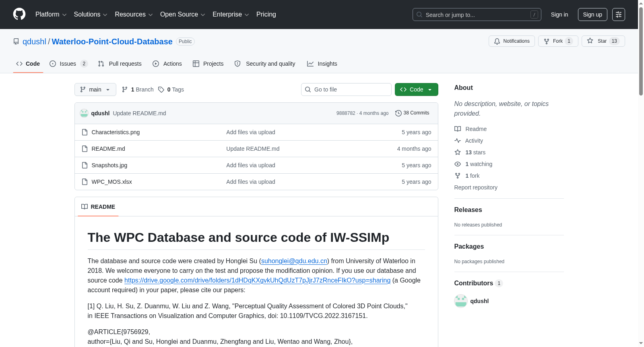Screen dimensions: 644x347
Task: Click the Fork count badge 1
Action: (x=569, y=41)
